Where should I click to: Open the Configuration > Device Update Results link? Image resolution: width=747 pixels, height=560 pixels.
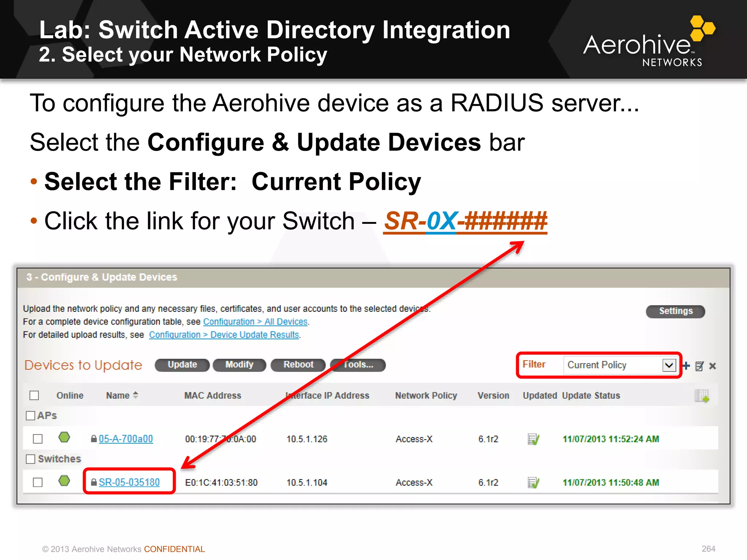[224, 335]
